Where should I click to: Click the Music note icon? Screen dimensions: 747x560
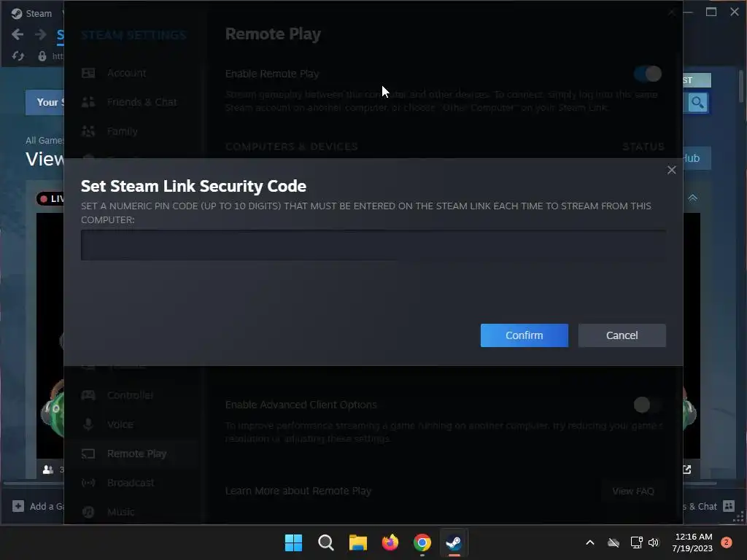[88, 512]
